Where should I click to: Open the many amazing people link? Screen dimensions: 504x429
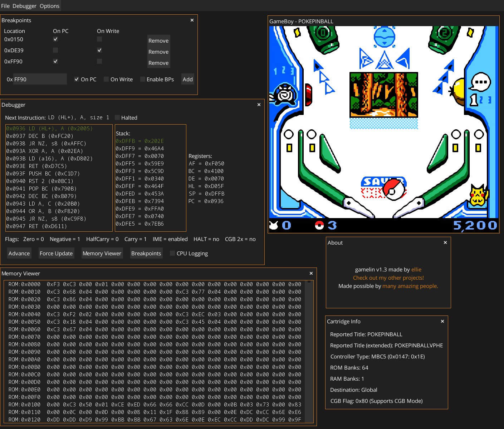[410, 286]
